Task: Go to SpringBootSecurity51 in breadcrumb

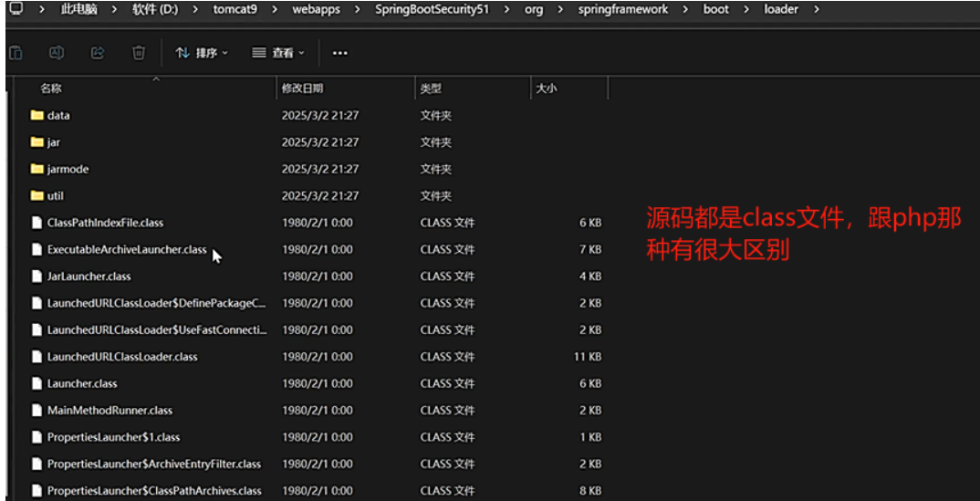Action: 433,9
